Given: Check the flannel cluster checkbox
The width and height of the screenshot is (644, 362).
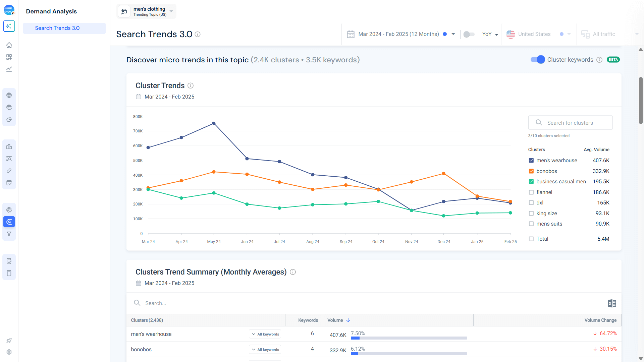Looking at the screenshot, I should [531, 192].
